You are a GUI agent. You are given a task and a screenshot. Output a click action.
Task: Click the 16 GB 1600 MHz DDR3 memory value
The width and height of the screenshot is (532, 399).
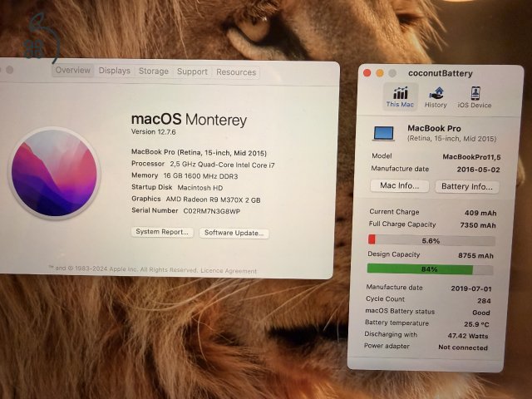(x=200, y=176)
